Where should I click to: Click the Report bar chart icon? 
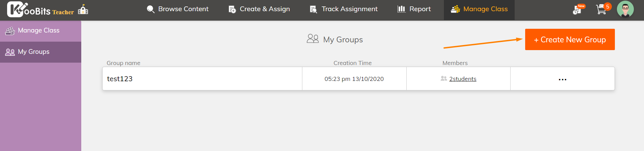click(x=401, y=9)
